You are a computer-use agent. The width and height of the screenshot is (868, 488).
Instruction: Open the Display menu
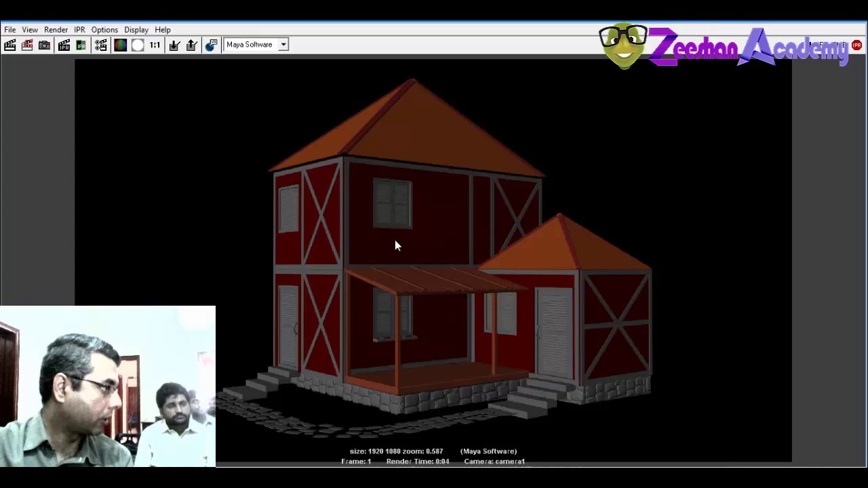pyautogui.click(x=136, y=30)
